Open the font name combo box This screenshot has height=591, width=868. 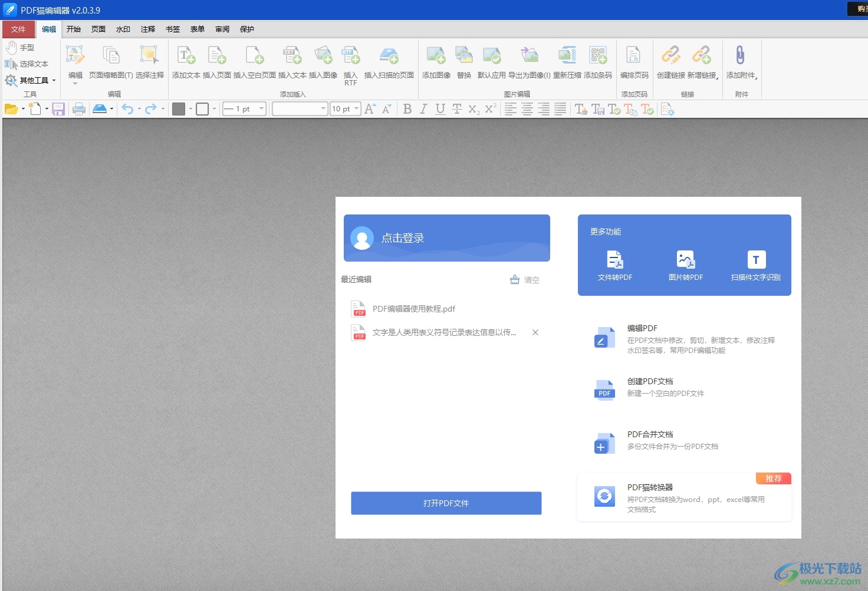tap(300, 108)
